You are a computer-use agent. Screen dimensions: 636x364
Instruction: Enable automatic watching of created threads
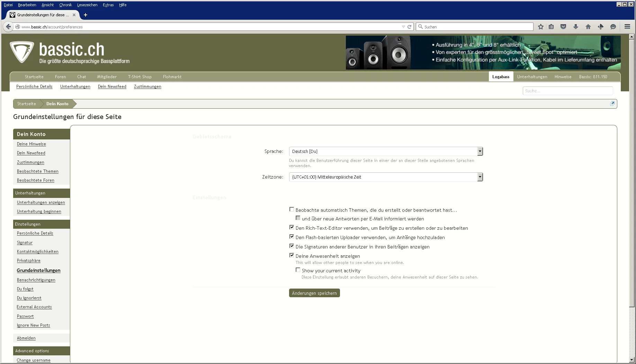pos(292,209)
